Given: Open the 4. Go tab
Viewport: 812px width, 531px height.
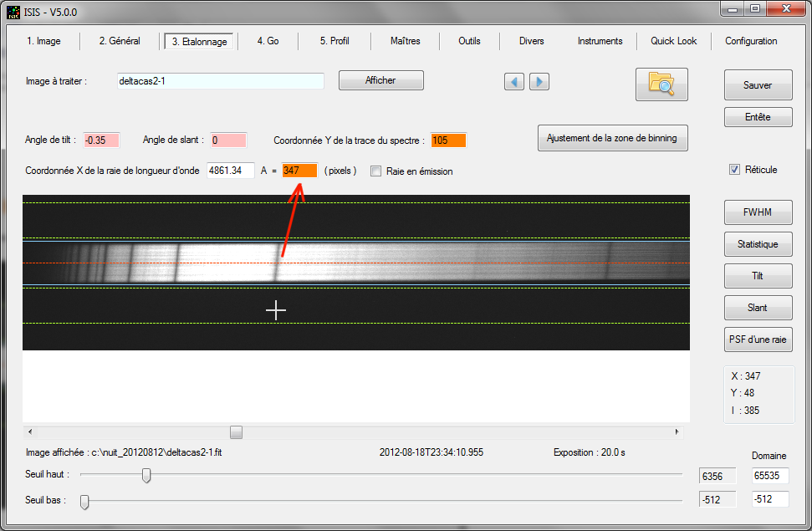Looking at the screenshot, I should pyautogui.click(x=268, y=41).
